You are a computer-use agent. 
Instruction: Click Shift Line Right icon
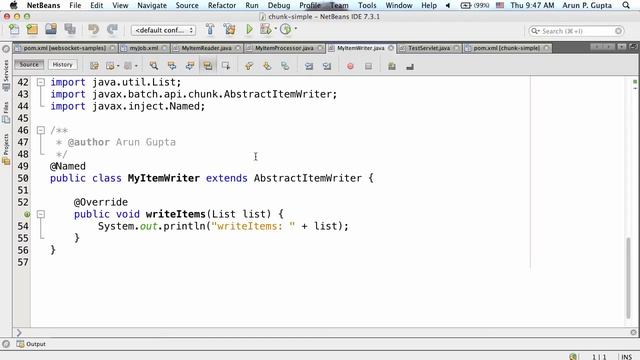click(327, 66)
